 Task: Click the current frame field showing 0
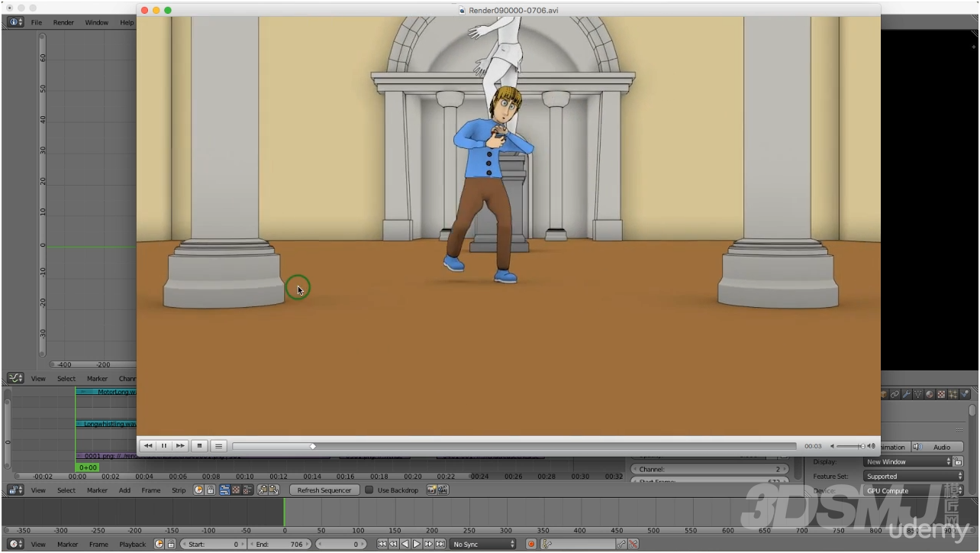click(341, 544)
